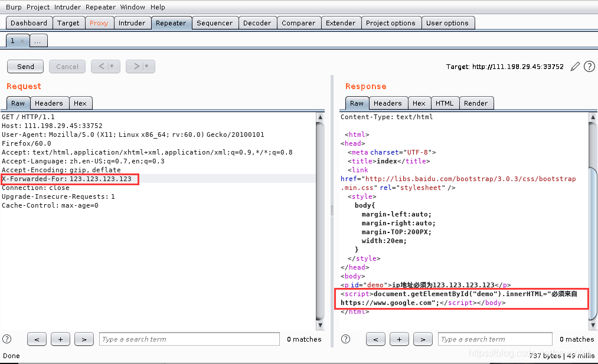Go to previous request history with back arrow

tap(102, 66)
